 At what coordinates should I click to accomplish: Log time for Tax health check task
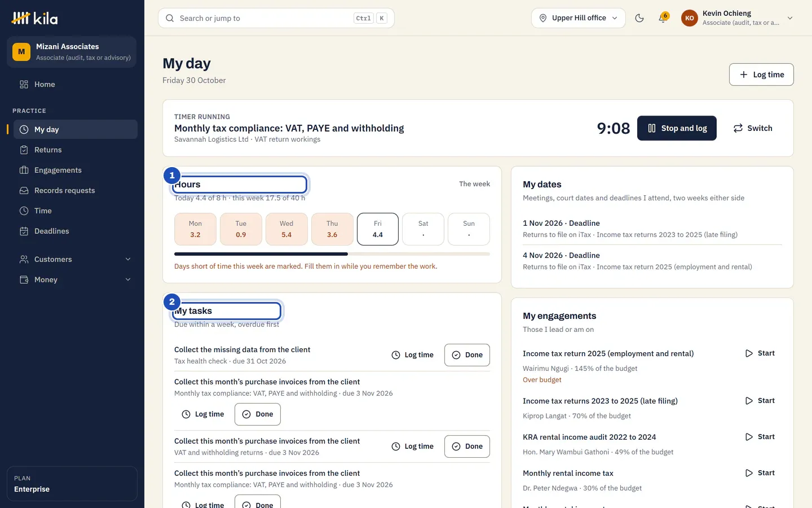(413, 355)
